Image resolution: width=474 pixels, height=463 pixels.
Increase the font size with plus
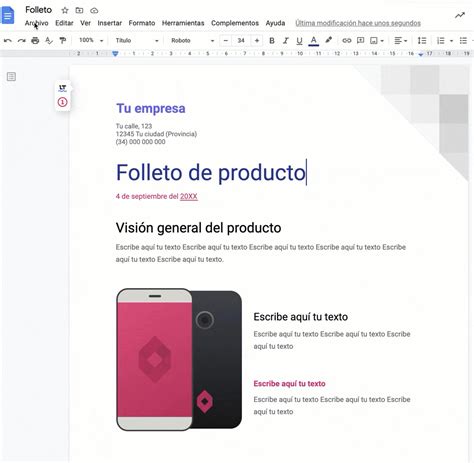257,41
